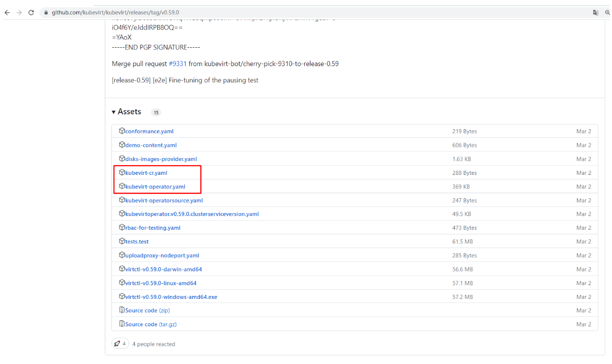612x364 pixels.
Task: Click the browser back arrow
Action: pos(7,12)
